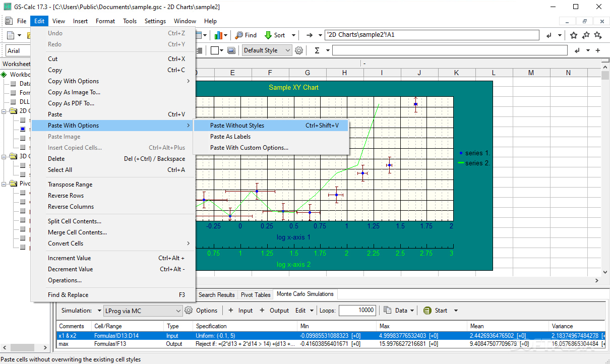Switch to the Search Results tab
The height and width of the screenshot is (364, 610).
pyautogui.click(x=216, y=295)
